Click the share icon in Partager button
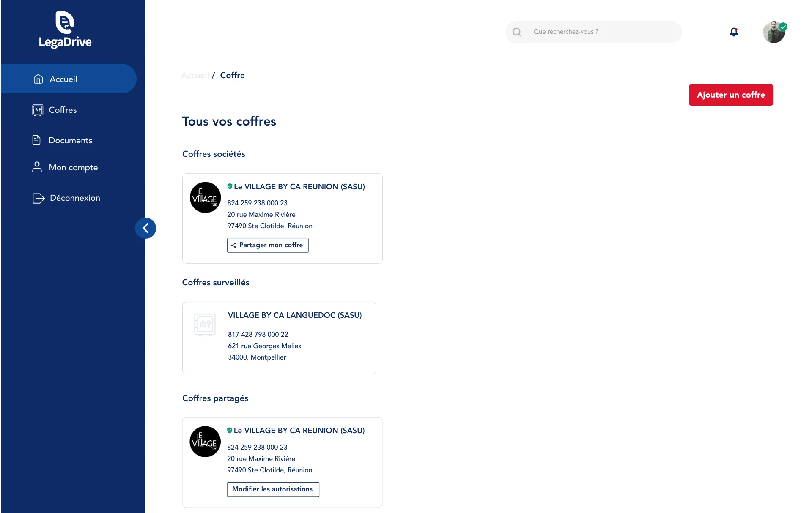The width and height of the screenshot is (812, 513). 233,245
